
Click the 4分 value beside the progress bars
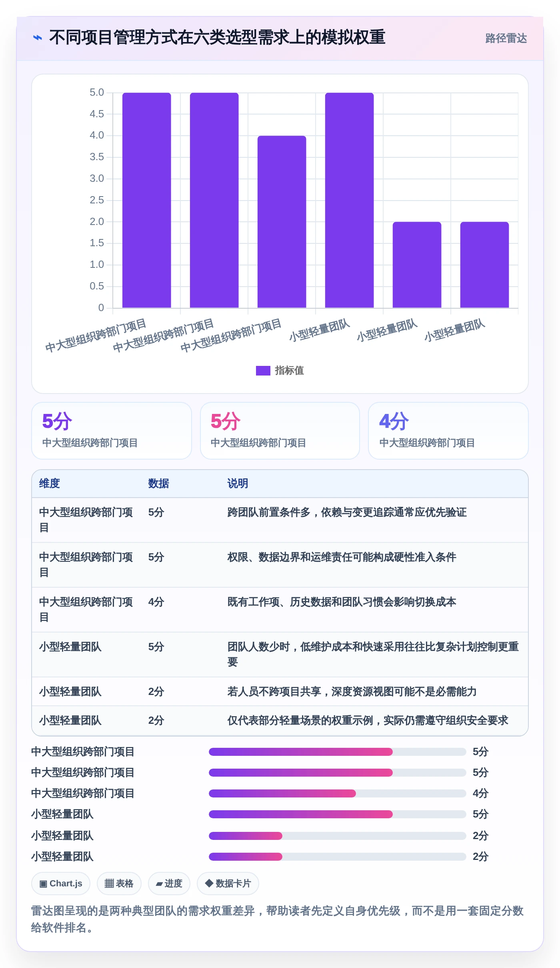pyautogui.click(x=480, y=793)
